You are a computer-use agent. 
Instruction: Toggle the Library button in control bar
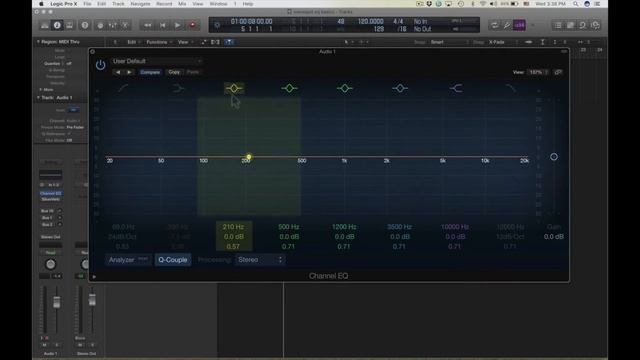(45, 25)
